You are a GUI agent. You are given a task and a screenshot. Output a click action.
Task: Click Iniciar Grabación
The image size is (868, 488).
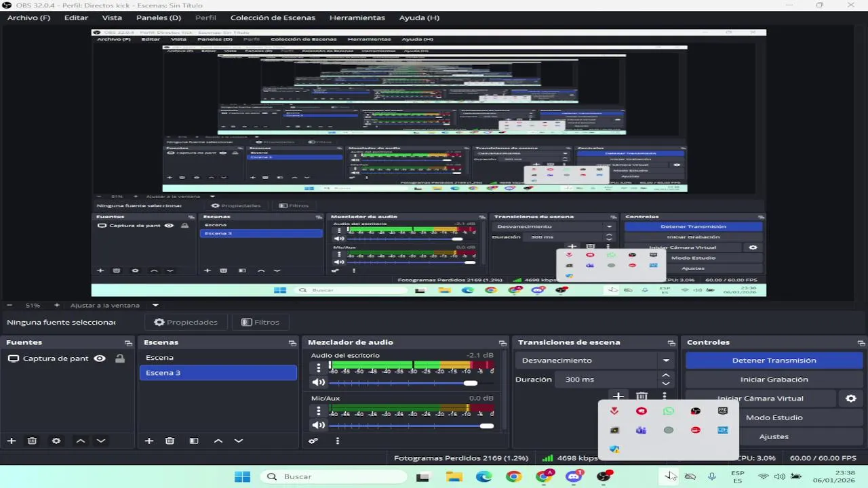point(774,380)
